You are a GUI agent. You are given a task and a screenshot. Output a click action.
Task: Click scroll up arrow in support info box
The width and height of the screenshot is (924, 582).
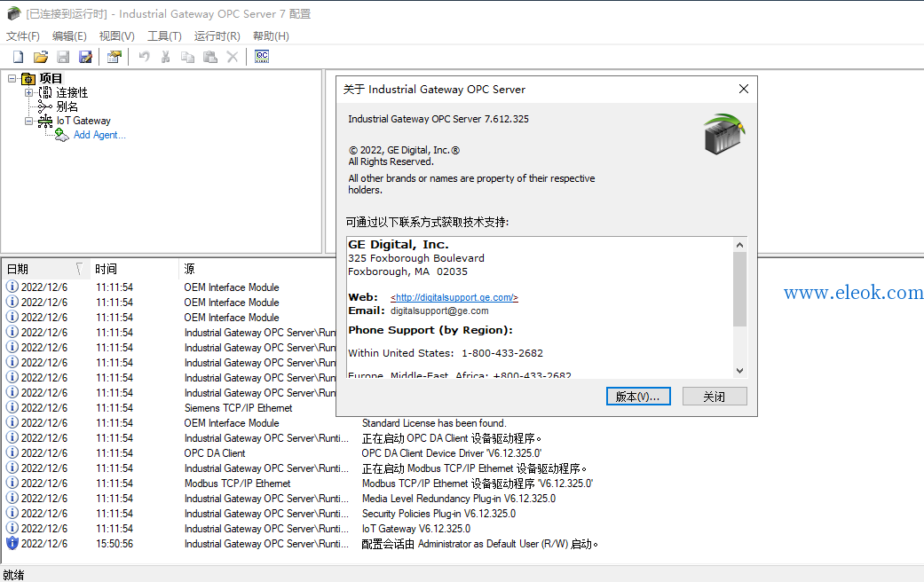click(740, 245)
